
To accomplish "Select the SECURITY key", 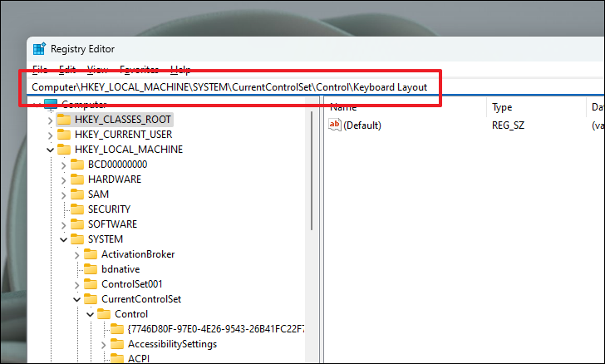I will (109, 209).
